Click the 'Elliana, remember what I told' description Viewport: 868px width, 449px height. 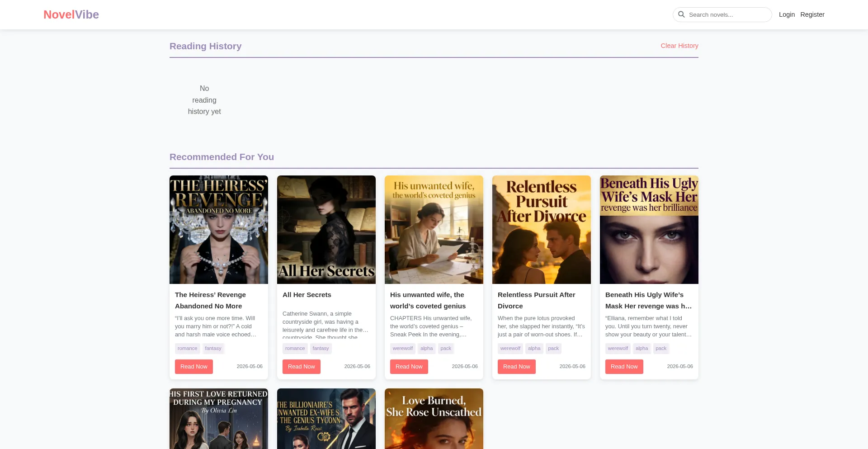click(649, 326)
